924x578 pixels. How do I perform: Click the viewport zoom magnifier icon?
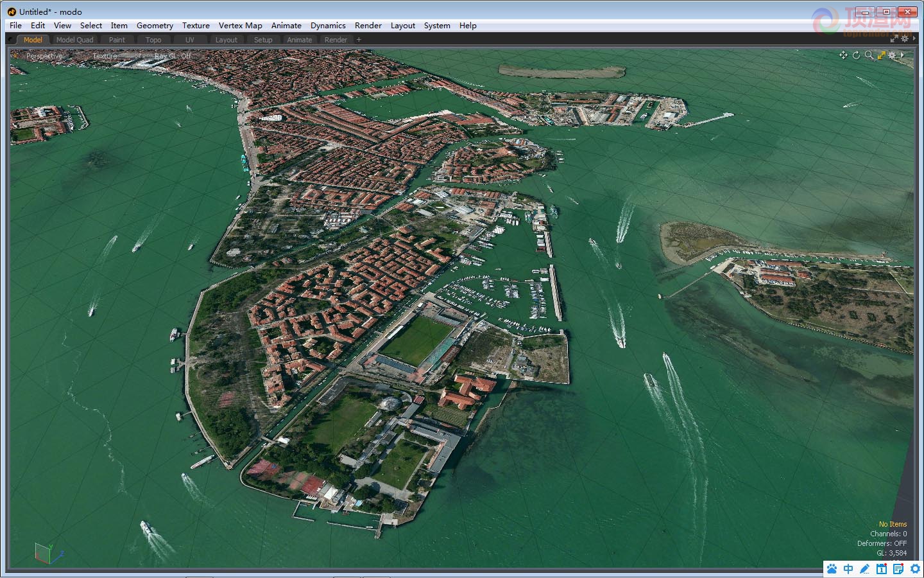click(869, 55)
